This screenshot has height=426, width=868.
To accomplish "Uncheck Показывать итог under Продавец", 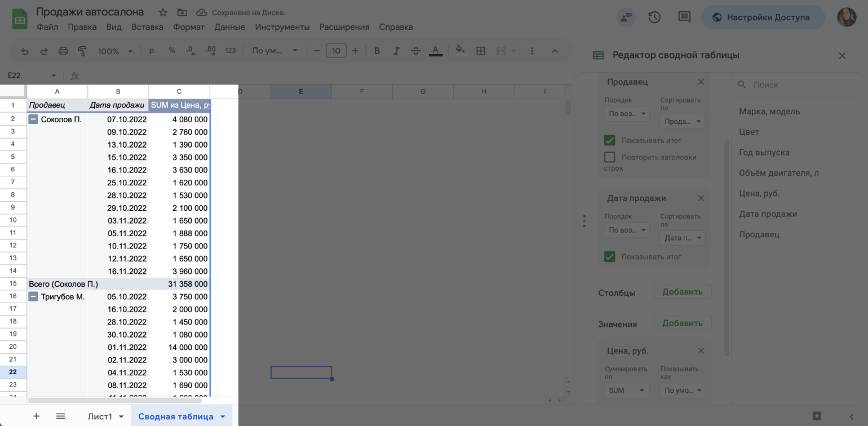I will [x=609, y=140].
